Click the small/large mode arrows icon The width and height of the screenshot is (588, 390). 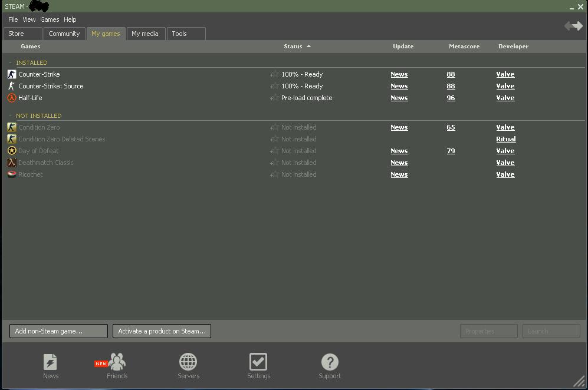tap(574, 26)
